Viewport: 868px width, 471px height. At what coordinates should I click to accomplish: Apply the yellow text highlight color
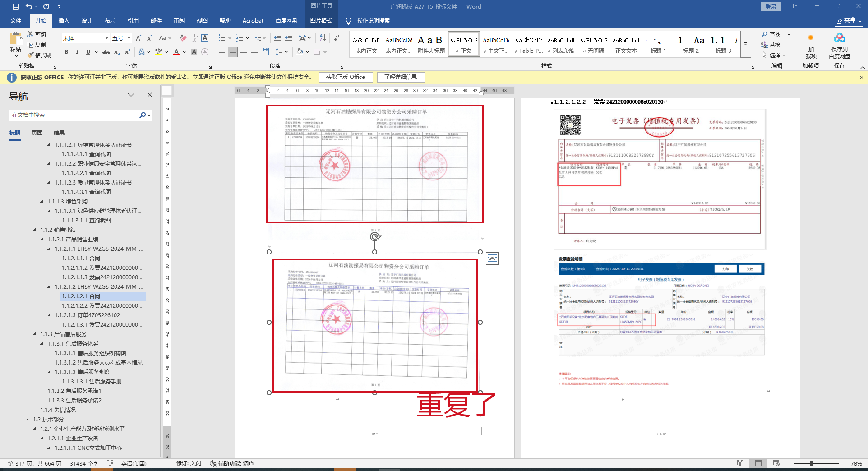[x=158, y=52]
